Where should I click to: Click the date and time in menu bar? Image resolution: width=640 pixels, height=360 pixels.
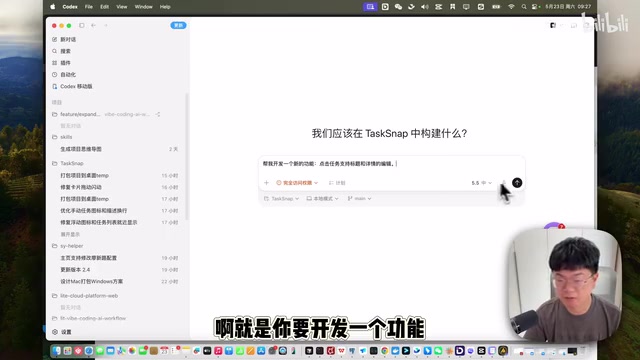568,7
